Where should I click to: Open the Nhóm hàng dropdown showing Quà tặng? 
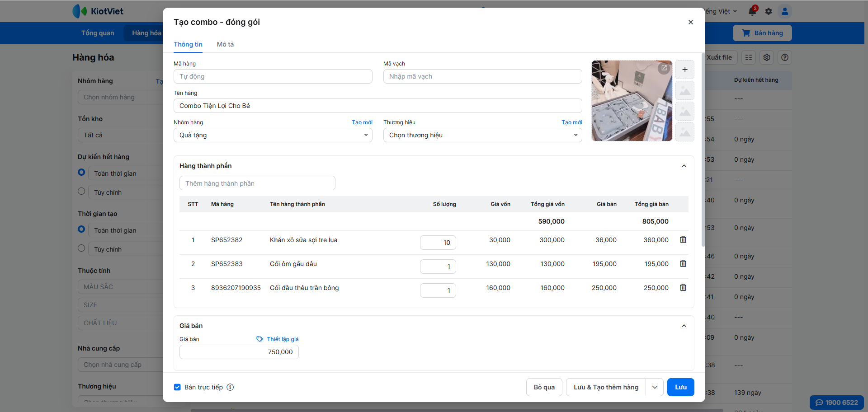coord(273,135)
